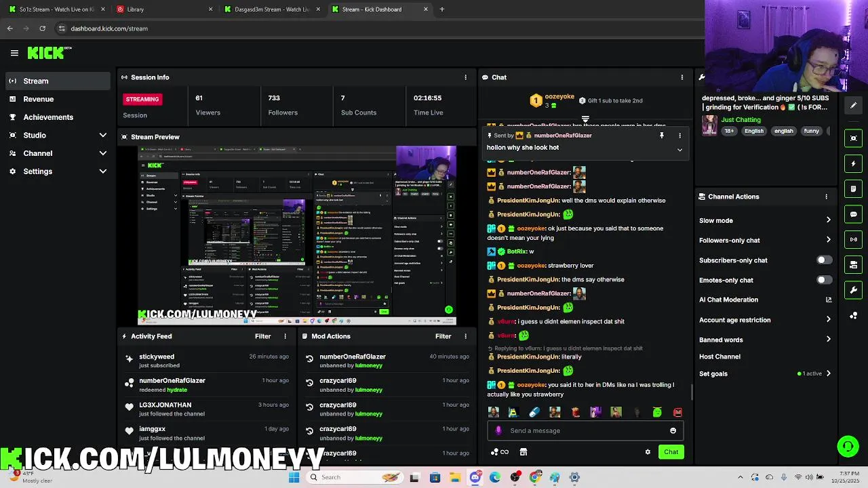This screenshot has width=868, height=488.
Task: Open Chat panel three-dot menu
Action: coord(682,77)
